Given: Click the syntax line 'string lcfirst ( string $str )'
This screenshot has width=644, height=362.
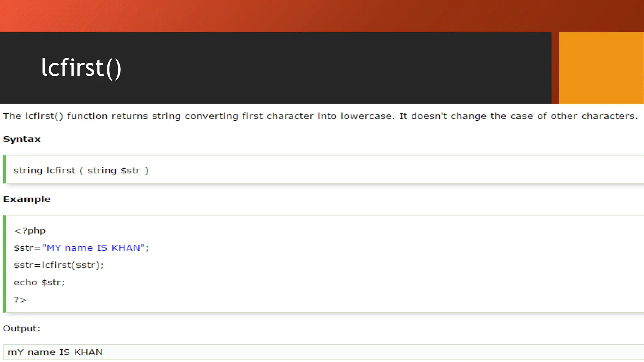Looking at the screenshot, I should [81, 171].
